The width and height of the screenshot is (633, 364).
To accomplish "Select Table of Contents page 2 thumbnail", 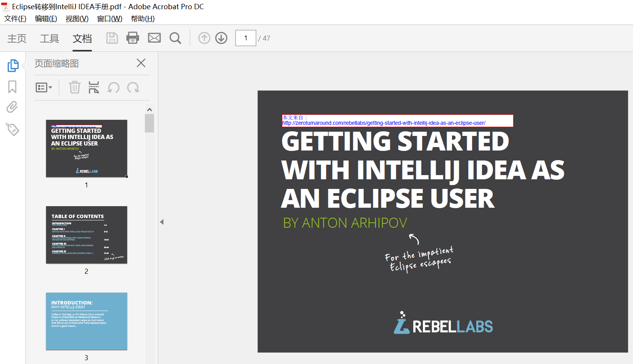I will [86, 235].
